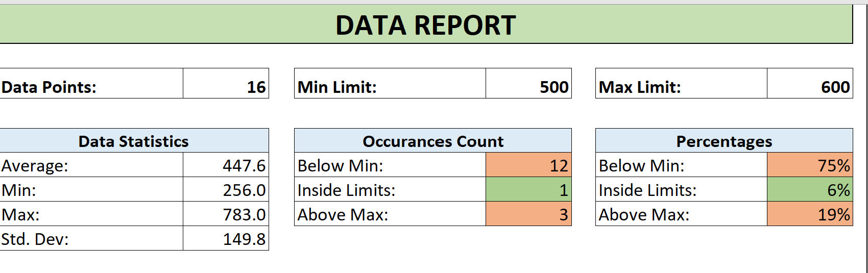The image size is (868, 273).
Task: Click the Min Limit label cell
Action: [x=390, y=84]
